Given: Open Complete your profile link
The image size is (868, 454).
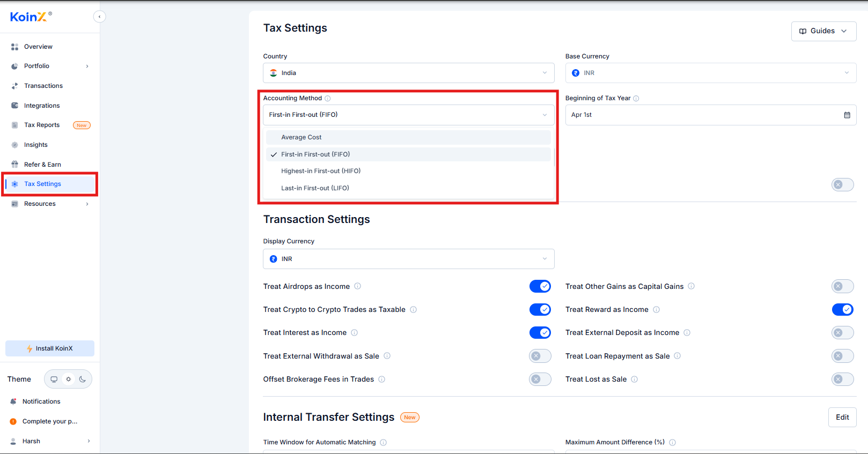Looking at the screenshot, I should click(50, 421).
